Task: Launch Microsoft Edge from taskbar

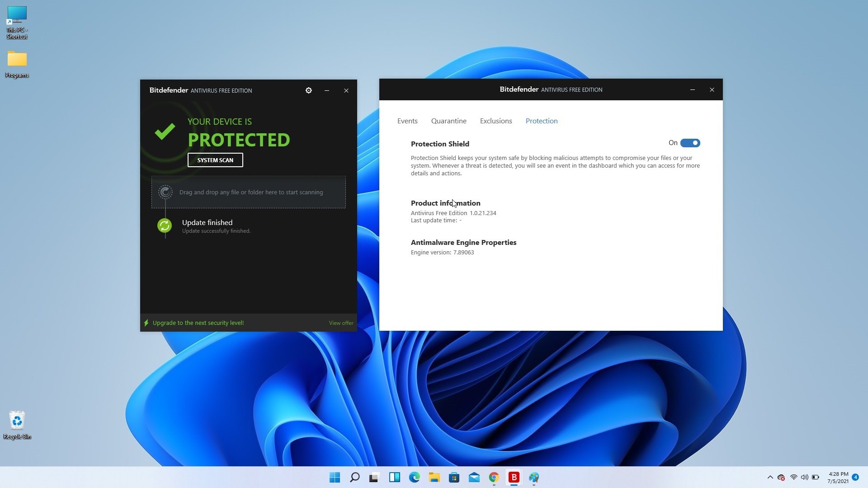Action: click(x=414, y=477)
